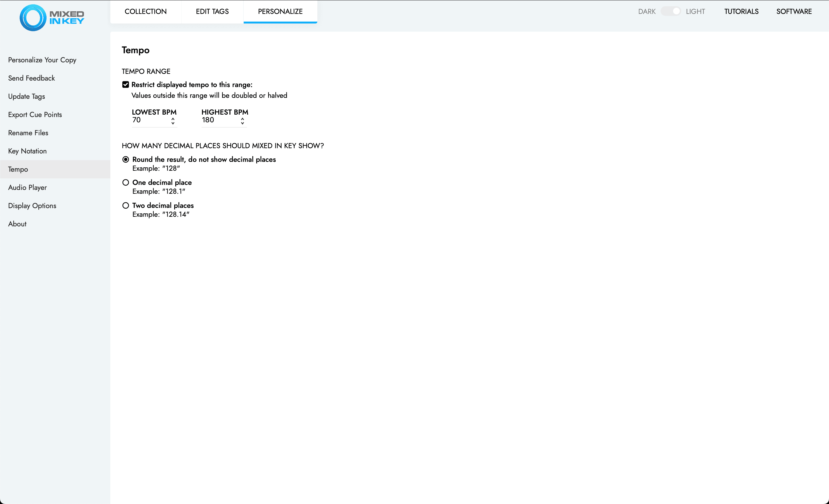
Task: Open the Send Feedback section
Action: click(55, 78)
